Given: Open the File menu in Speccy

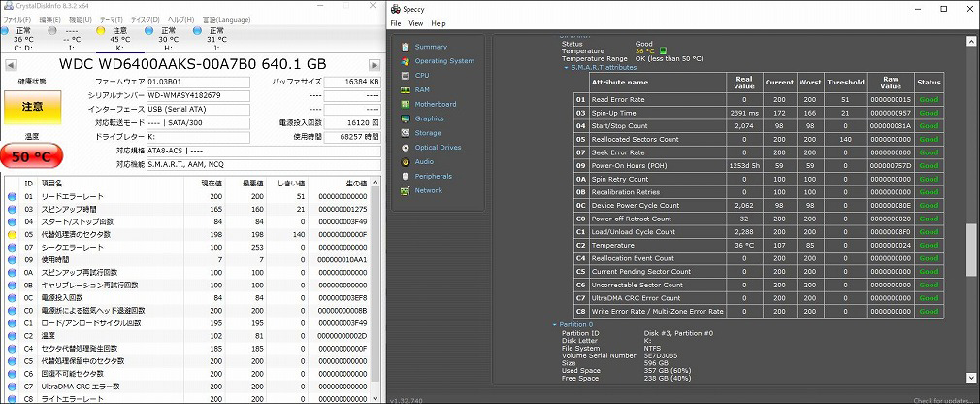Looking at the screenshot, I should [x=396, y=23].
